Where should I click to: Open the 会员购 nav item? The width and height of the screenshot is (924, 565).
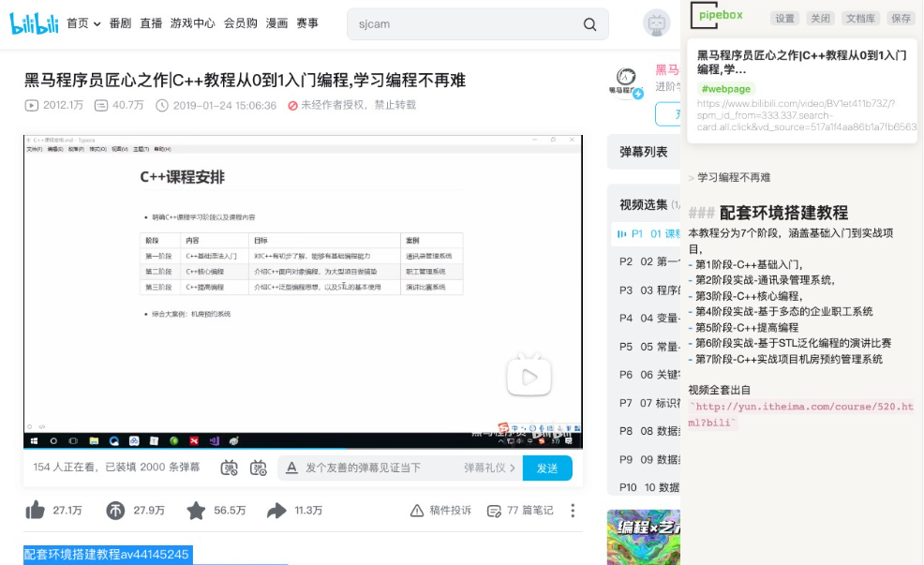[x=241, y=23]
